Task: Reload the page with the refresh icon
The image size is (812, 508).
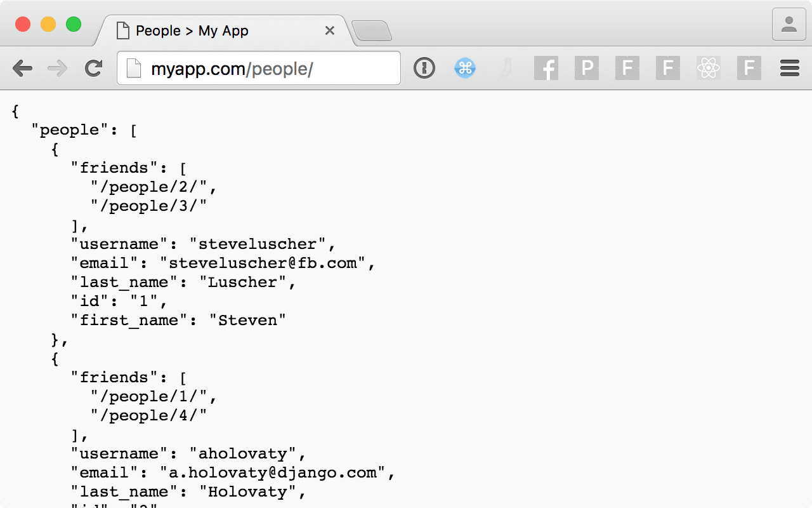Action: pyautogui.click(x=93, y=68)
